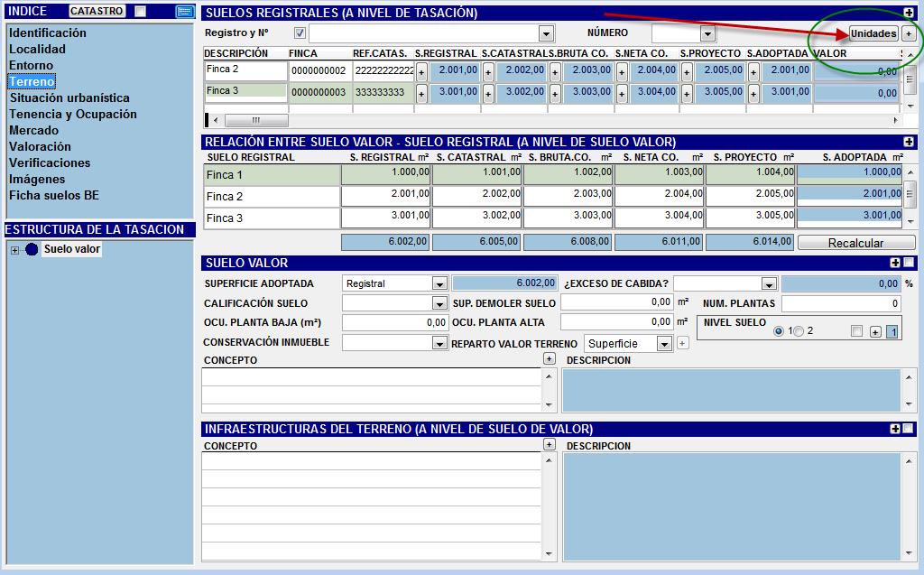Click the Suelo Valor DESCRIPCION text area
This screenshot has height=575, width=924.
pos(731,390)
